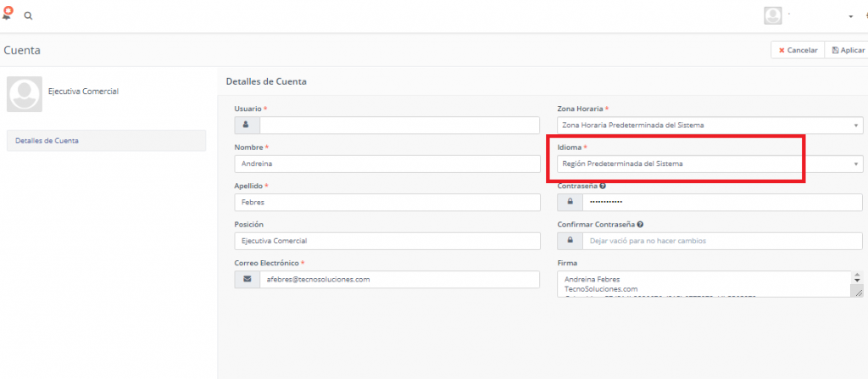The height and width of the screenshot is (379, 868).
Task: Click the large profile picture placeholder
Action: [25, 94]
